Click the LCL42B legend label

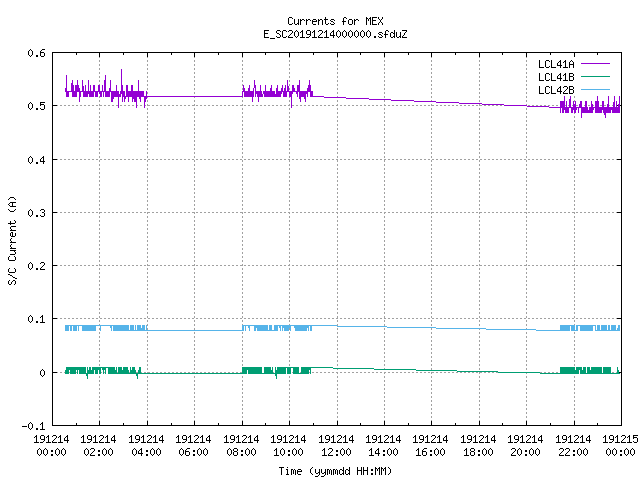[x=556, y=90]
